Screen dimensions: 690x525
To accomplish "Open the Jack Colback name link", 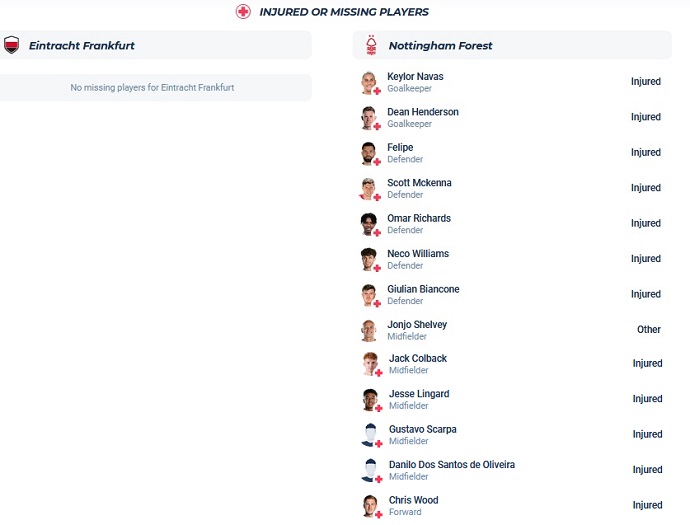I will pyautogui.click(x=418, y=358).
